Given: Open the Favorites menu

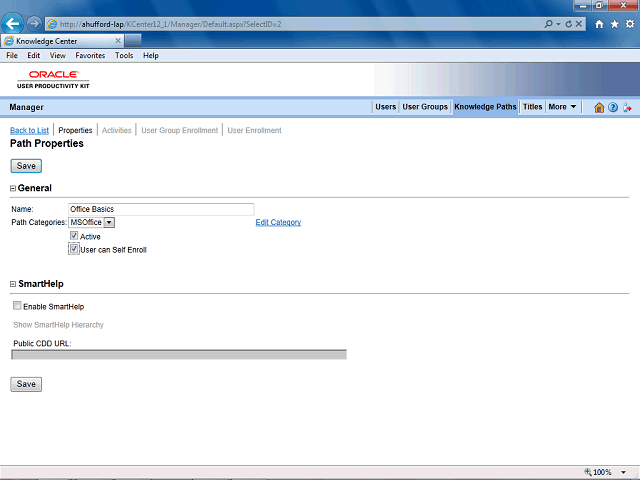Looking at the screenshot, I should point(90,56).
